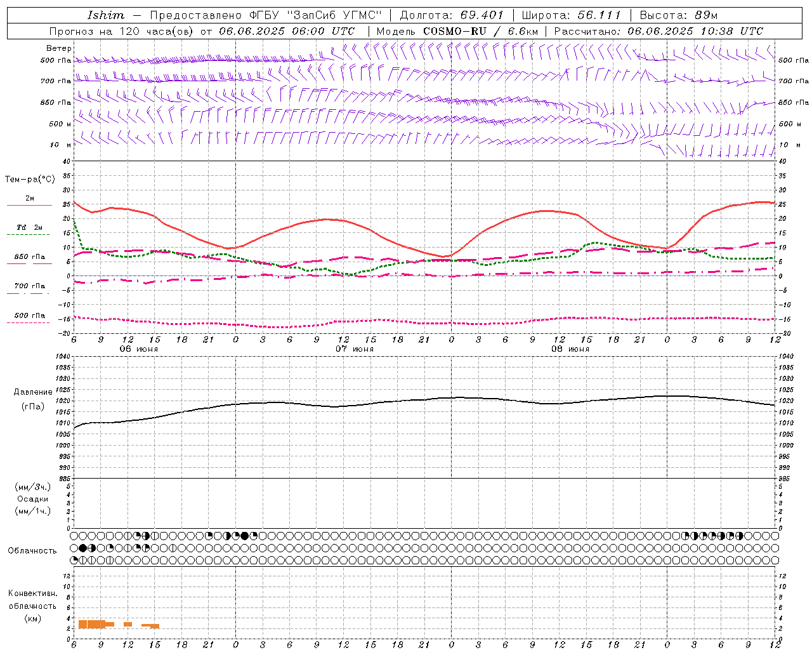The image size is (812, 650).
Task: Click the "07 июня" date label
Action: [355, 349]
